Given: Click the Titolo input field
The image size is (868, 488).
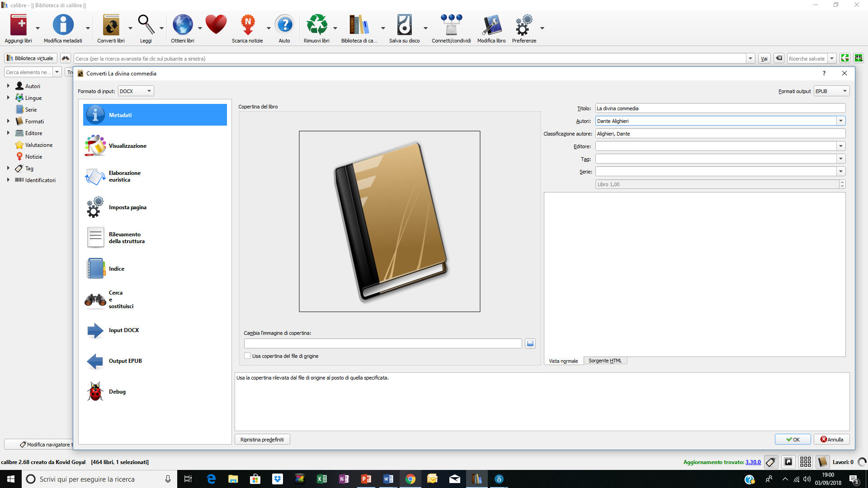Looking at the screenshot, I should [x=720, y=108].
